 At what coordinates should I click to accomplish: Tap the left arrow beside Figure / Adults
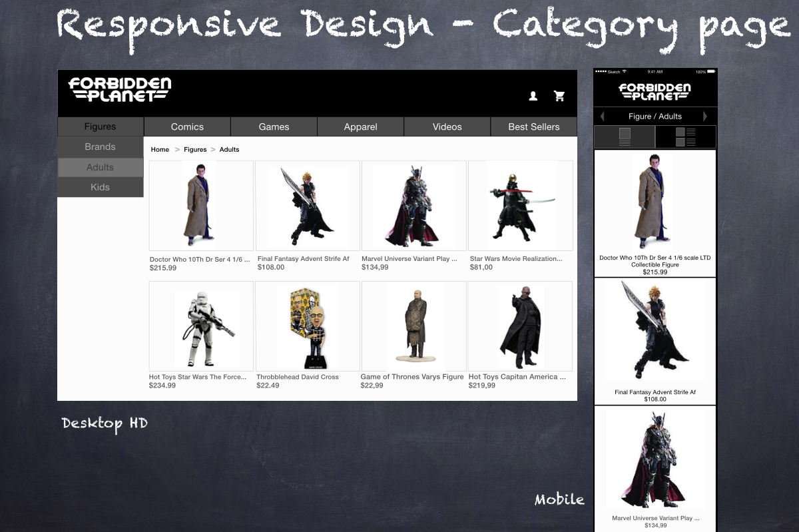point(603,116)
